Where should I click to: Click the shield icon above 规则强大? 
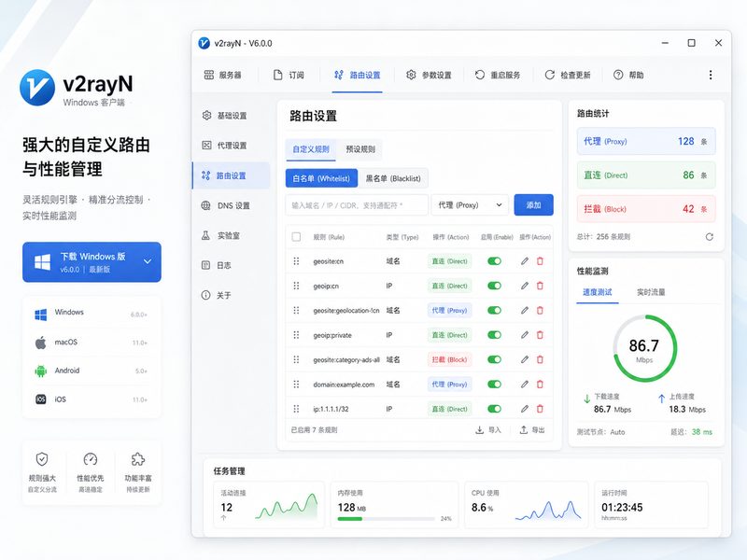point(42,459)
